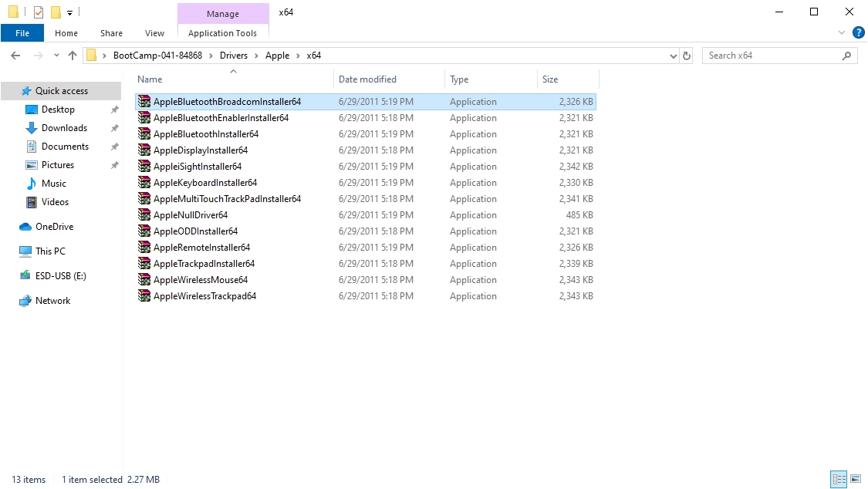Select Quick access in navigation pane
Viewport: 868px width, 489px height.
[x=62, y=91]
